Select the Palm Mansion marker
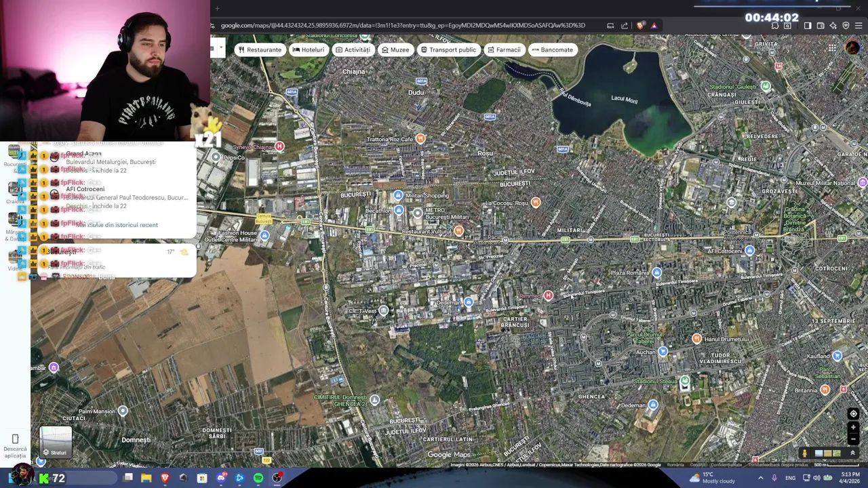The width and height of the screenshot is (868, 488). point(123,411)
